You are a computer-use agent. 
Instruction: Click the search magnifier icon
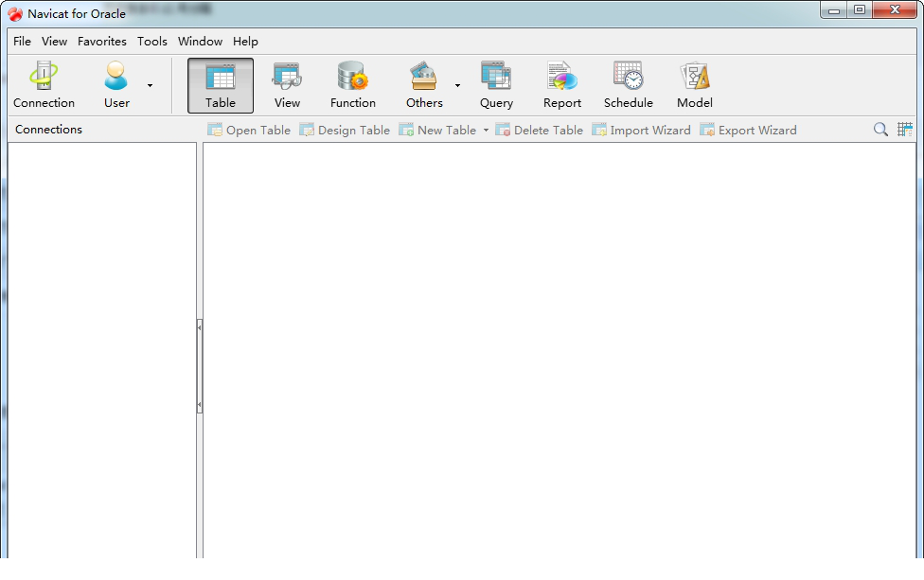coord(880,130)
